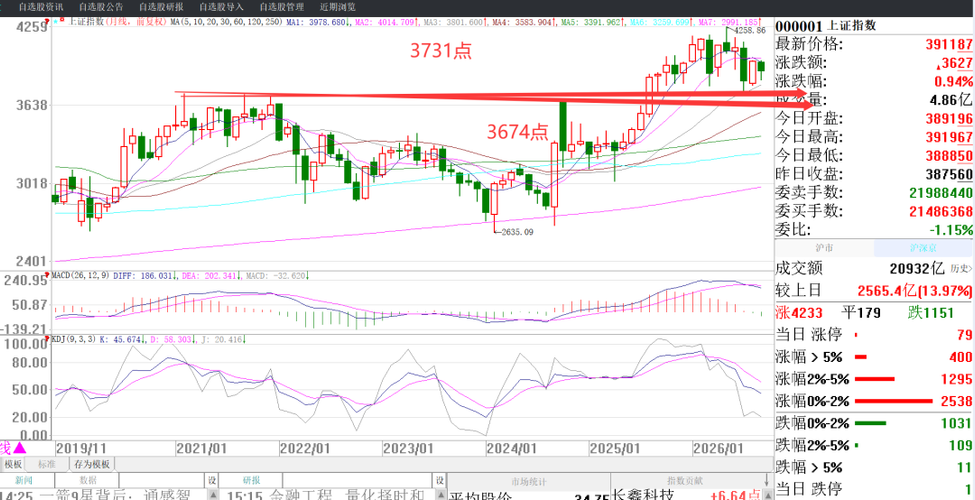The image size is (975, 500).
Task: Click the 涨跌幅 value 0.94%
Action: [953, 82]
